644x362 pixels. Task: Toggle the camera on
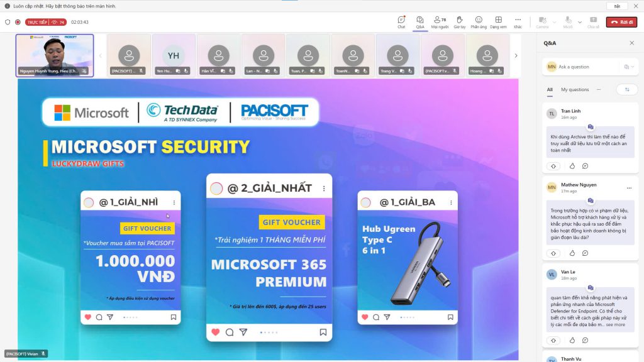tap(542, 22)
